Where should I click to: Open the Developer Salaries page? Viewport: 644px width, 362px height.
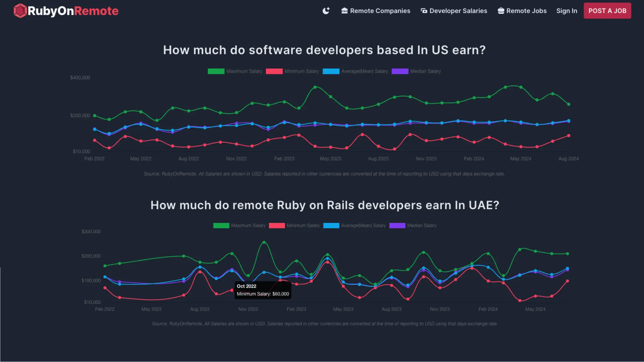pyautogui.click(x=458, y=11)
